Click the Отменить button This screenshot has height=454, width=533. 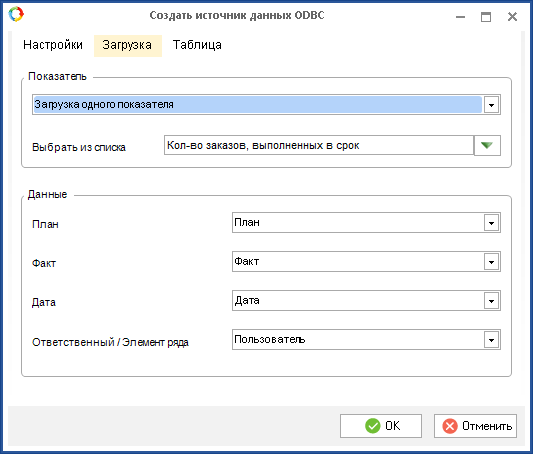point(475,426)
